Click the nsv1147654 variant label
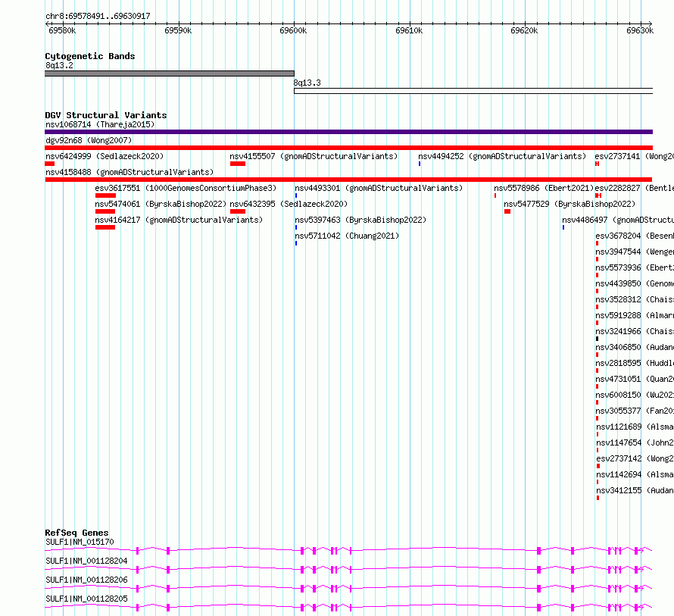Viewport: 674px width, 616px height. (x=635, y=442)
